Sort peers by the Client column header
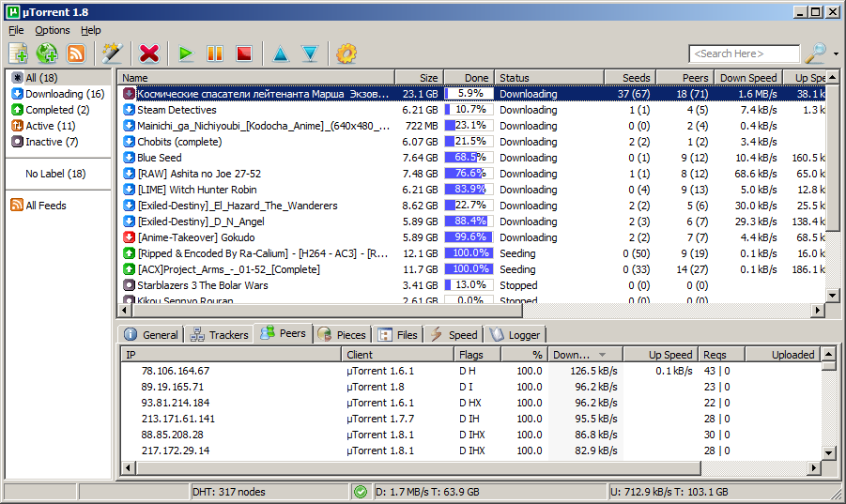The image size is (846, 504). pyautogui.click(x=397, y=355)
